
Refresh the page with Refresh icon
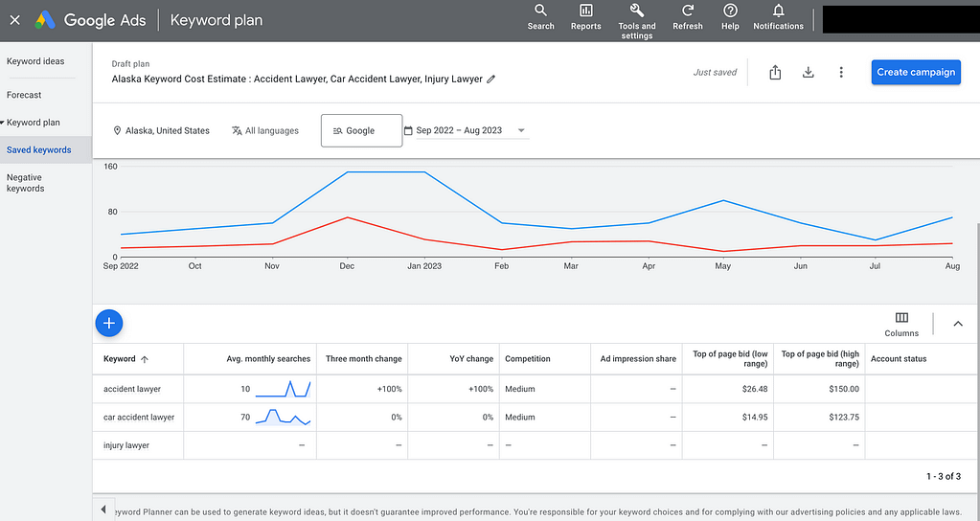pos(688,17)
